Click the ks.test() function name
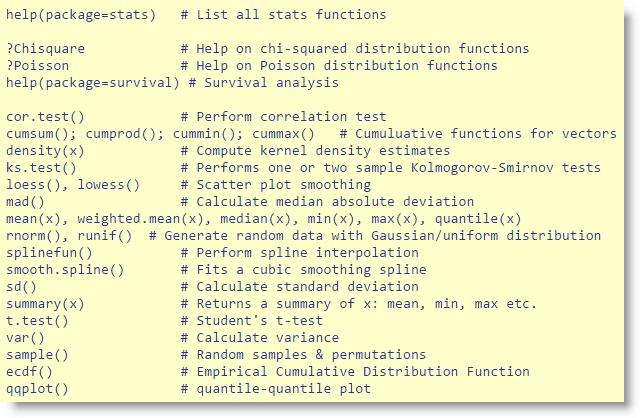The image size is (640, 418). click(41, 168)
